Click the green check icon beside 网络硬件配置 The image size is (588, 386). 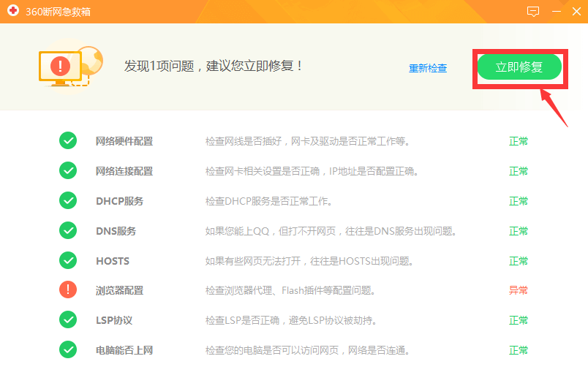(x=68, y=141)
